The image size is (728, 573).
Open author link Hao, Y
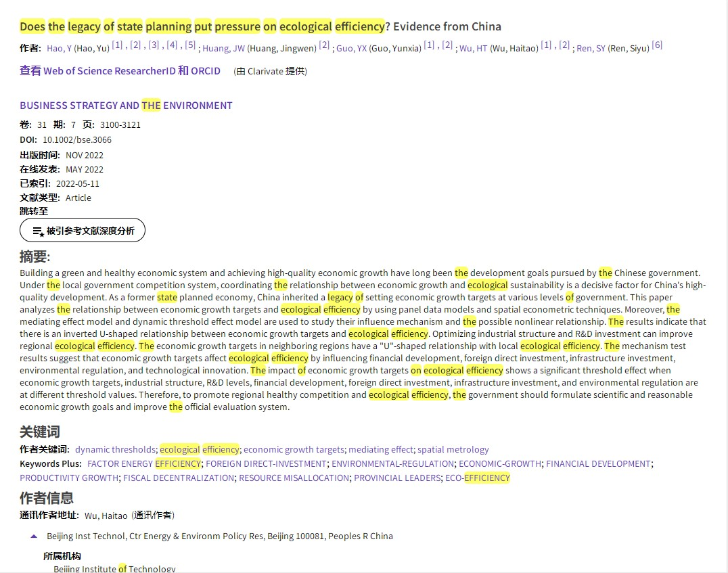click(59, 48)
